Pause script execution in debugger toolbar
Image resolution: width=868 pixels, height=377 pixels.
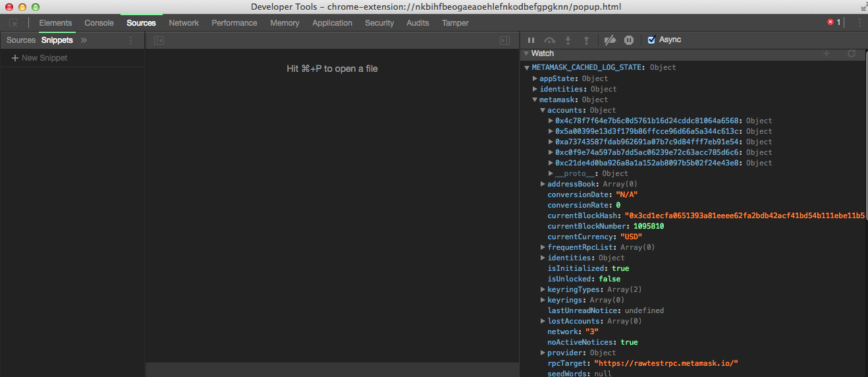pos(531,40)
